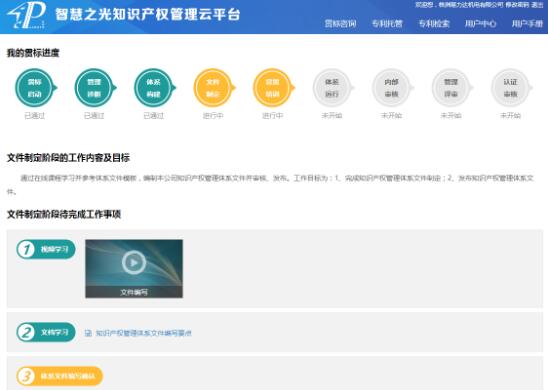Click 未开始 status under 认证审核
The height and width of the screenshot is (390, 548).
pos(510,115)
